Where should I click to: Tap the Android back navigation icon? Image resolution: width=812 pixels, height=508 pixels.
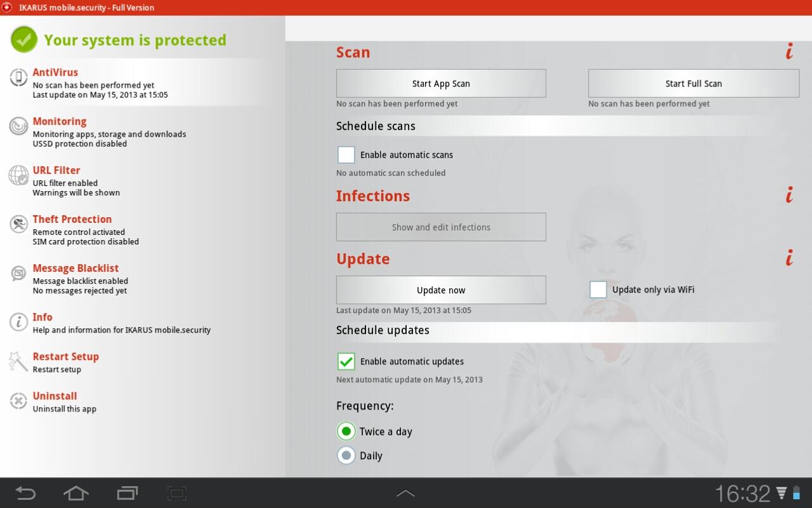pyautogui.click(x=25, y=493)
